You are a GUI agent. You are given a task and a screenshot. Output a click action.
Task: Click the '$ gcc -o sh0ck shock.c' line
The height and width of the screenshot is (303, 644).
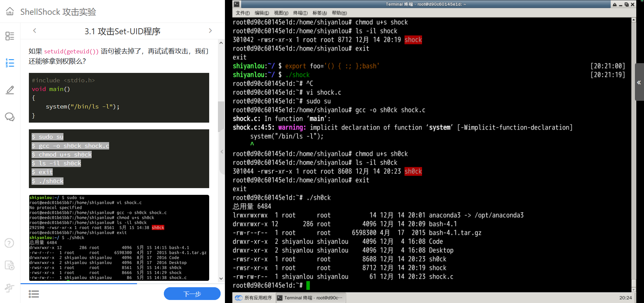(71, 146)
